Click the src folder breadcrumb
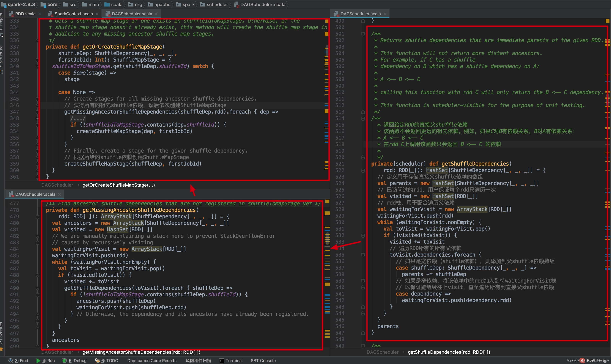 coord(70,4)
